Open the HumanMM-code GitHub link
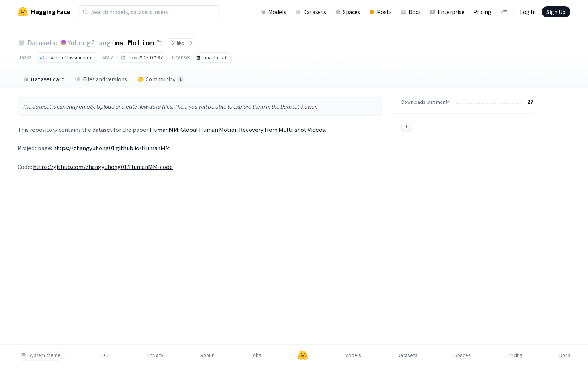588x368 pixels. pyautogui.click(x=103, y=167)
